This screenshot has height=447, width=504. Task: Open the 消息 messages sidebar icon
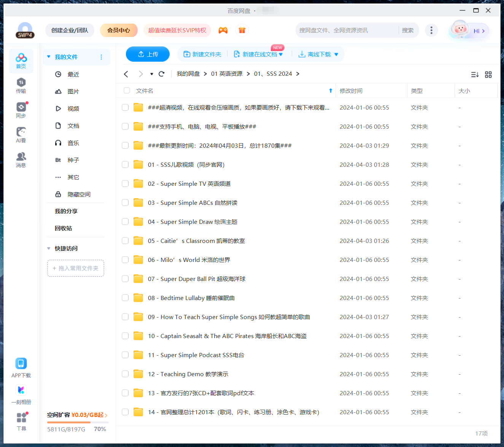pos(21,160)
